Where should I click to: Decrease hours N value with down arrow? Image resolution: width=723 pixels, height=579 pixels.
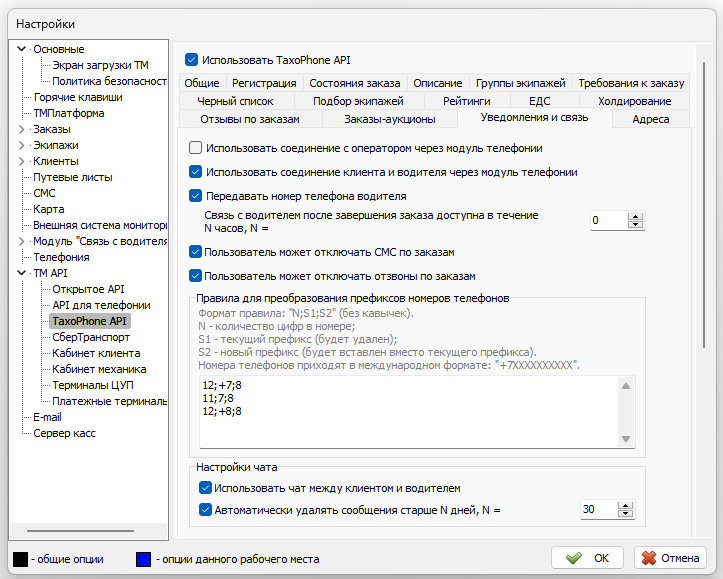(x=636, y=225)
